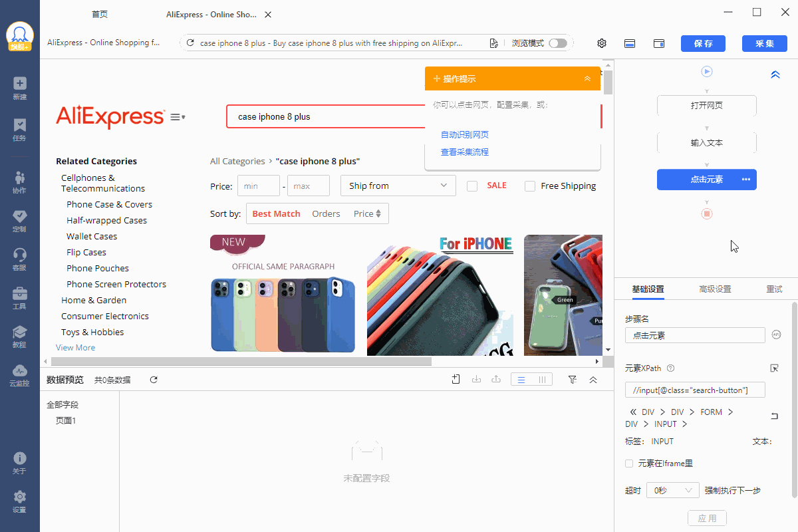Reload the page with the address bar refresh icon
Viewport: 798px width, 532px height.
tap(190, 43)
